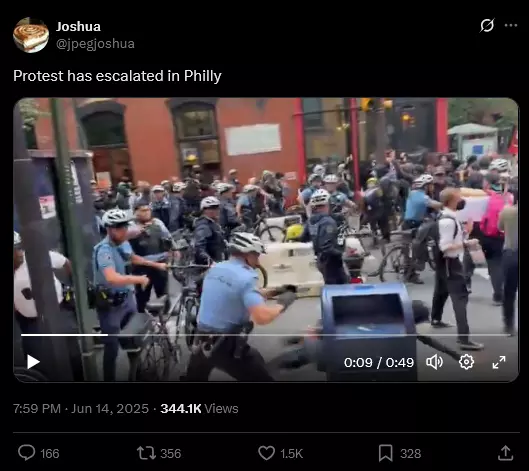Click the 356 reposts count

171,453
